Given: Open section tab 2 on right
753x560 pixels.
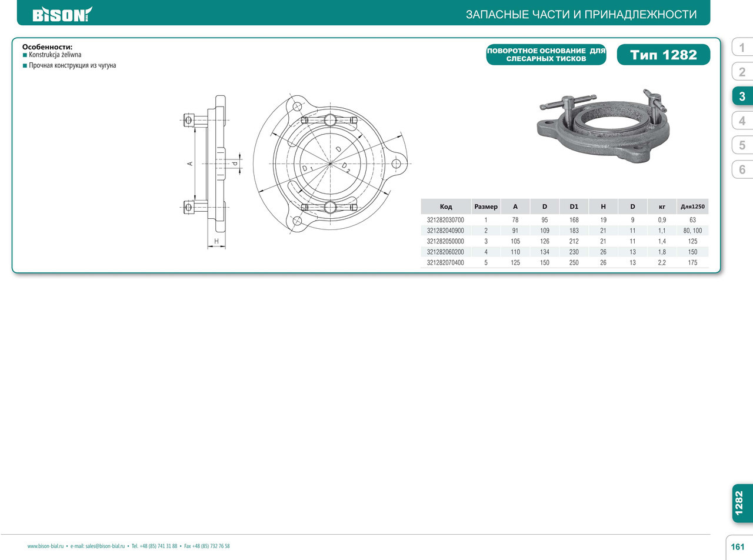Looking at the screenshot, I should pyautogui.click(x=742, y=72).
